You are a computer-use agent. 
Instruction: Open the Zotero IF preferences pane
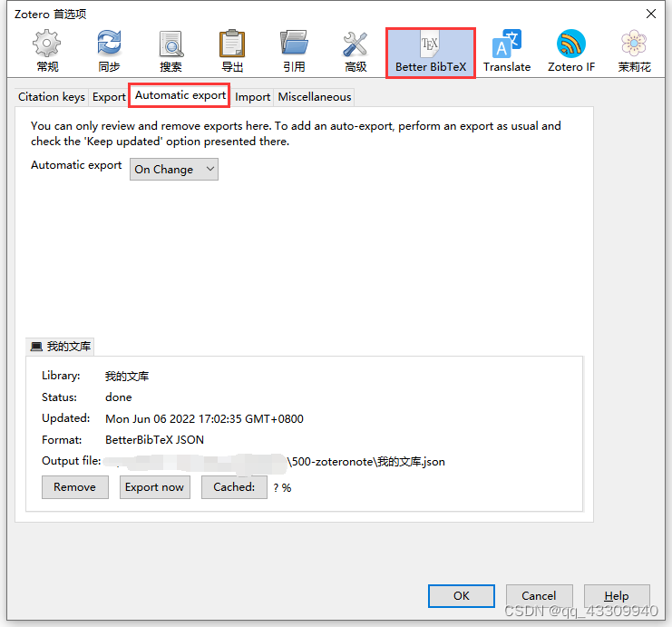click(571, 51)
